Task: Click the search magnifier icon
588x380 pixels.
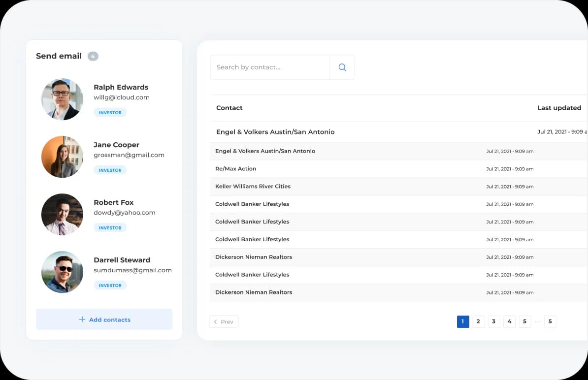Action: tap(342, 67)
